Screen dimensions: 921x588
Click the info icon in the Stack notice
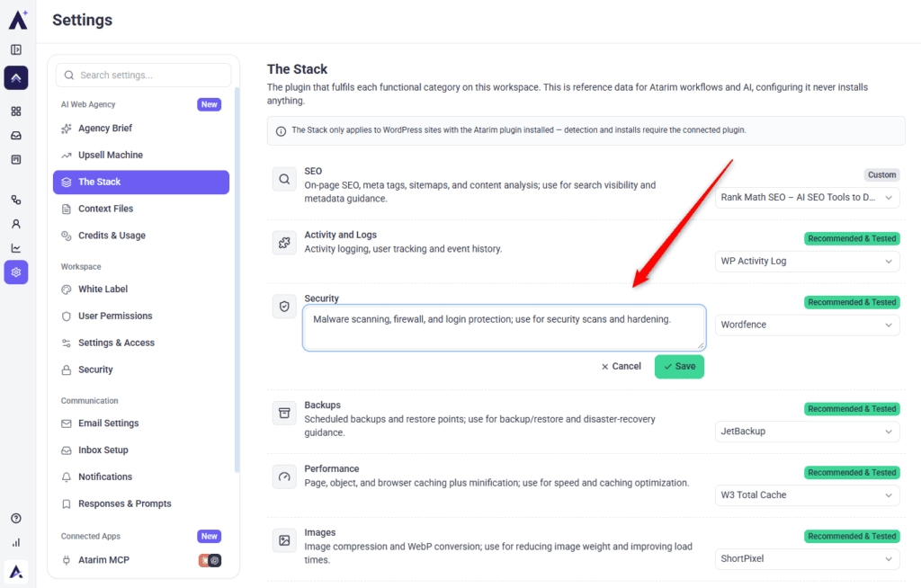pos(282,131)
